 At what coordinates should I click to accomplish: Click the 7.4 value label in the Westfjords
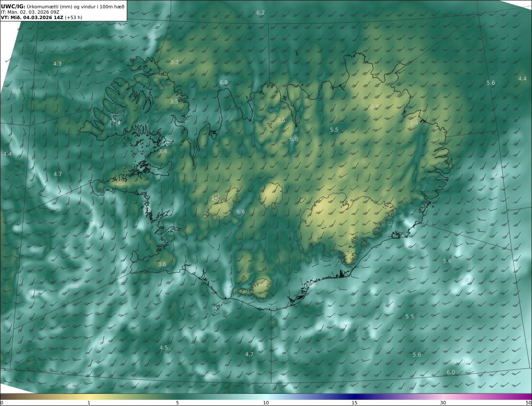click(x=116, y=123)
